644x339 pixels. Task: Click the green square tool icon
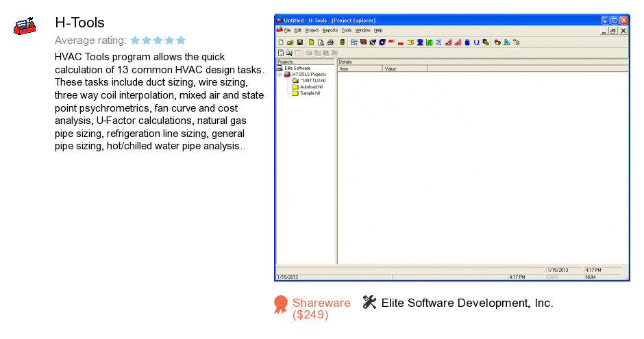tap(429, 42)
